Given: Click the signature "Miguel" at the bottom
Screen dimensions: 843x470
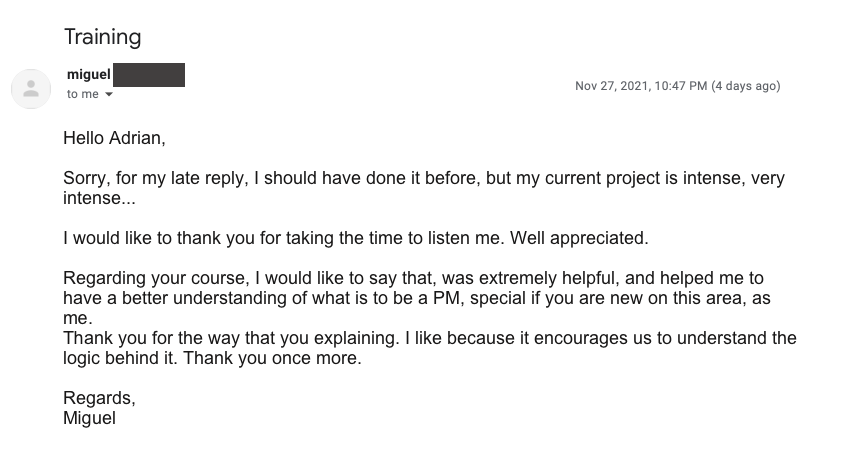Looking at the screenshot, I should tap(89, 418).
